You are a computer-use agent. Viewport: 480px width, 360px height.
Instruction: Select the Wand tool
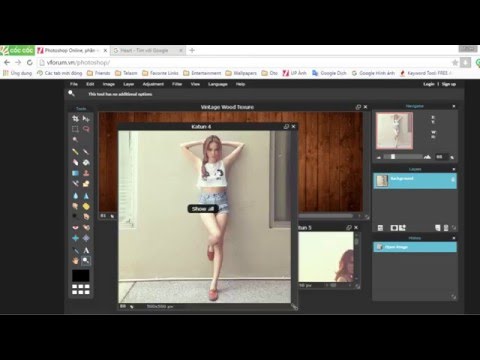(x=75, y=140)
